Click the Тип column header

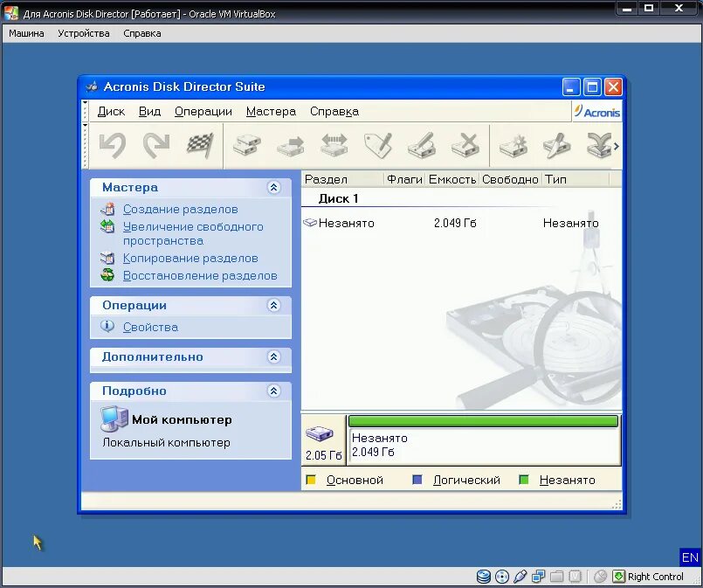click(575, 179)
